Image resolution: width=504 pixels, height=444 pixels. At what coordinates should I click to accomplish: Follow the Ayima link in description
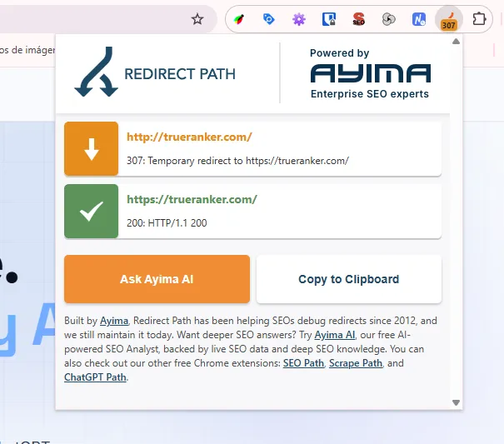point(114,321)
